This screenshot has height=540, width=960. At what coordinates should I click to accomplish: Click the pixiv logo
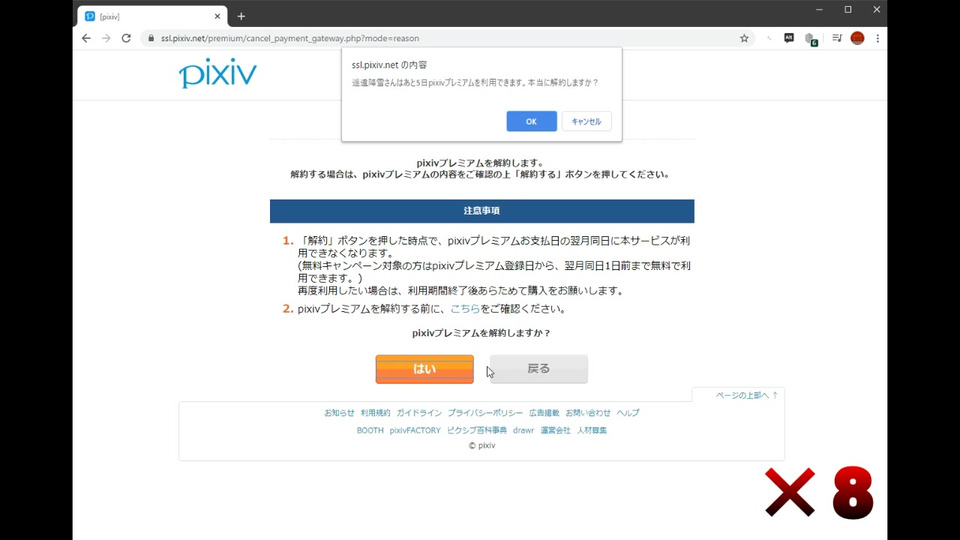click(x=217, y=73)
